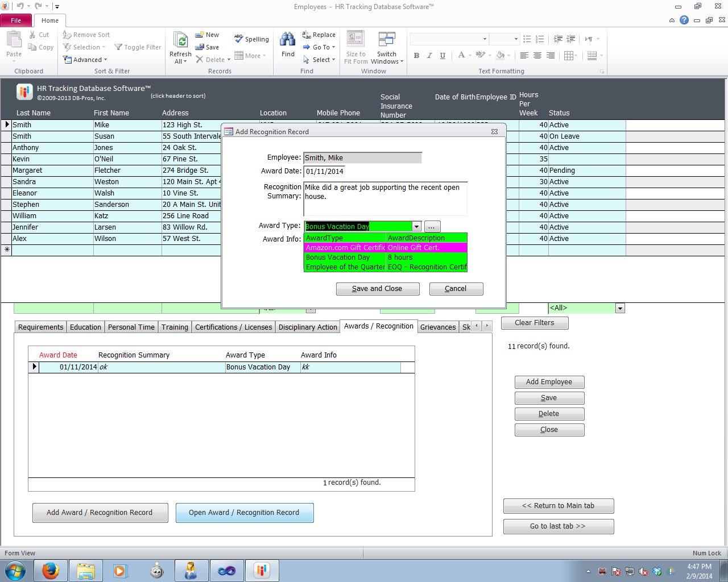
Task: Switch to the Requirements tab
Action: click(x=40, y=327)
